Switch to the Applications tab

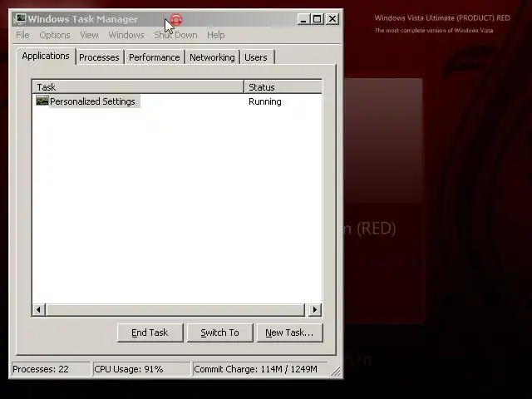click(x=46, y=56)
